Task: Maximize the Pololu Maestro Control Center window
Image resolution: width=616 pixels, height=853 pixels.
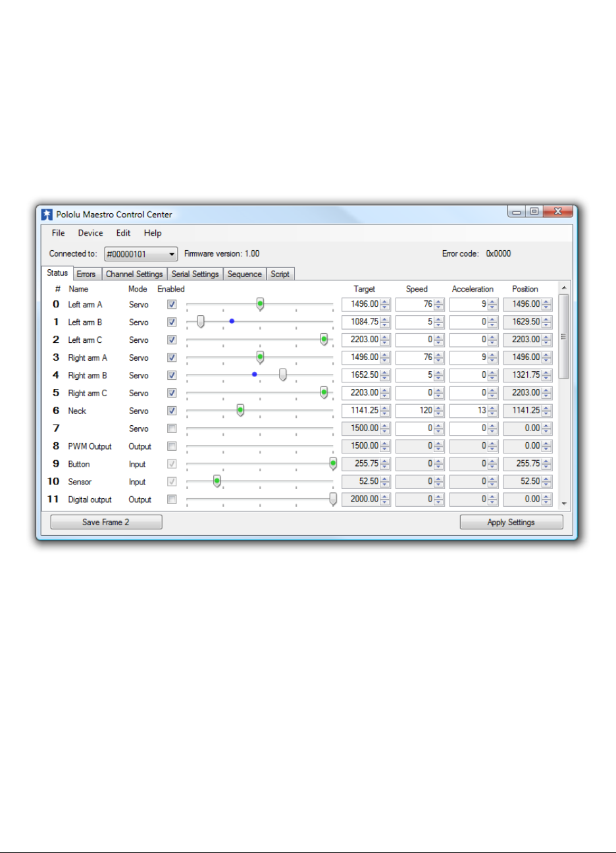Action: tap(534, 212)
